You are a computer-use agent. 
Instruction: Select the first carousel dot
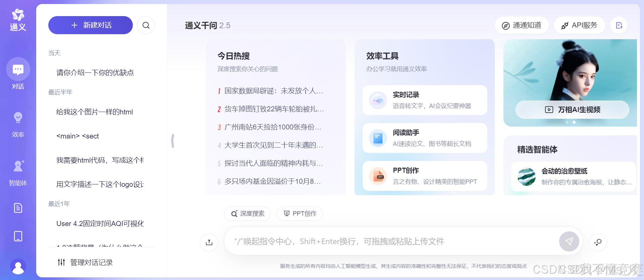(x=567, y=122)
